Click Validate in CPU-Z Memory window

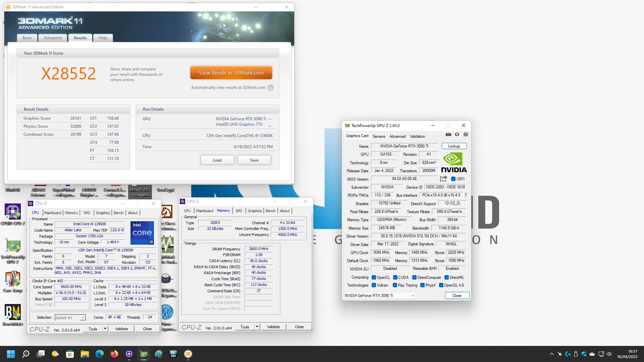click(x=273, y=327)
